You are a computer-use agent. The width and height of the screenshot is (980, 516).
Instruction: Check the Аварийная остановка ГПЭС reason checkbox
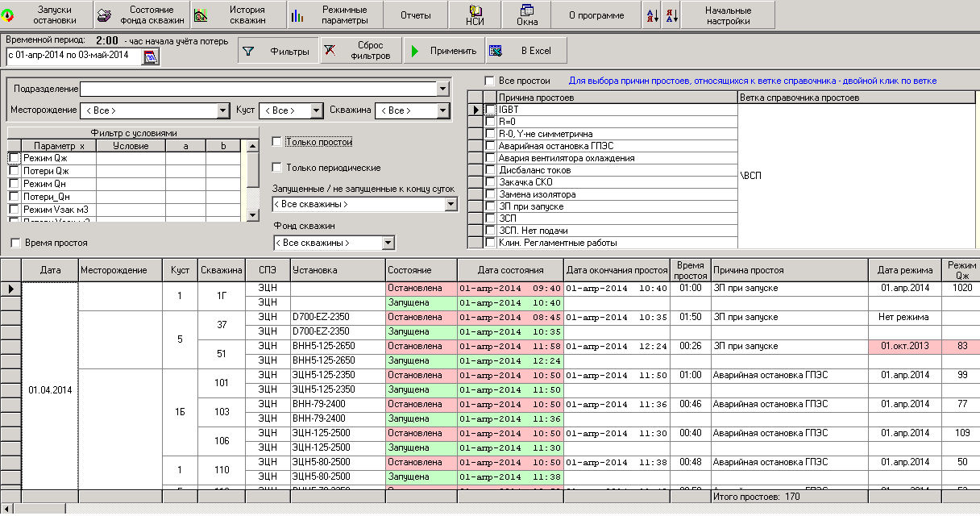[491, 146]
